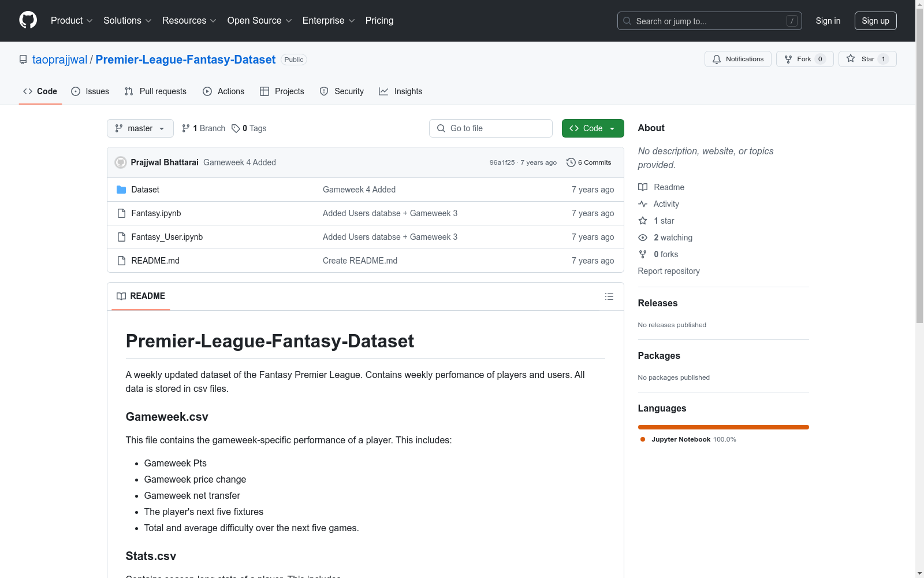Open the master branch selector
The height and width of the screenshot is (578, 924).
click(x=140, y=128)
